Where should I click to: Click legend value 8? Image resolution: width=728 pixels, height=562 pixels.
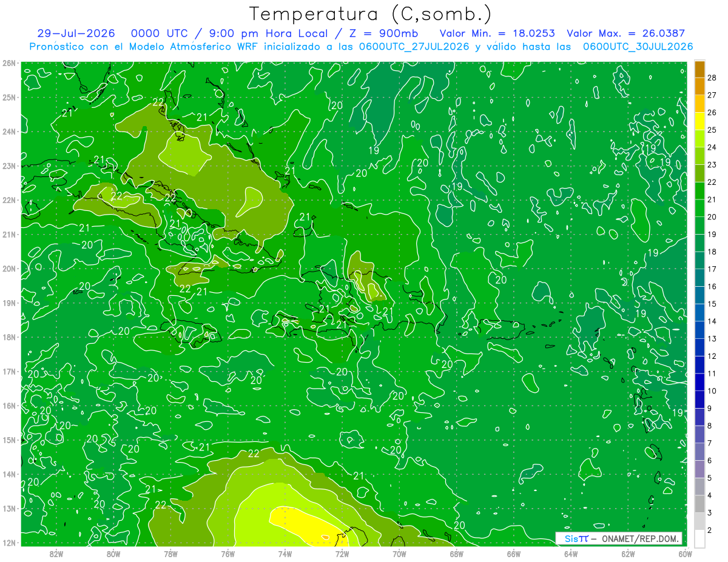710,426
